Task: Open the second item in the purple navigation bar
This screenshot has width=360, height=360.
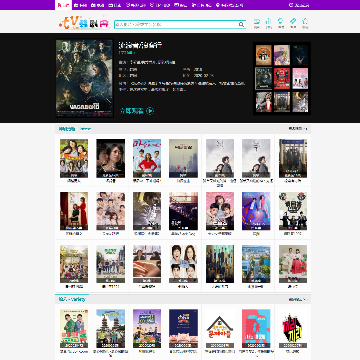Action: (x=80, y=5)
